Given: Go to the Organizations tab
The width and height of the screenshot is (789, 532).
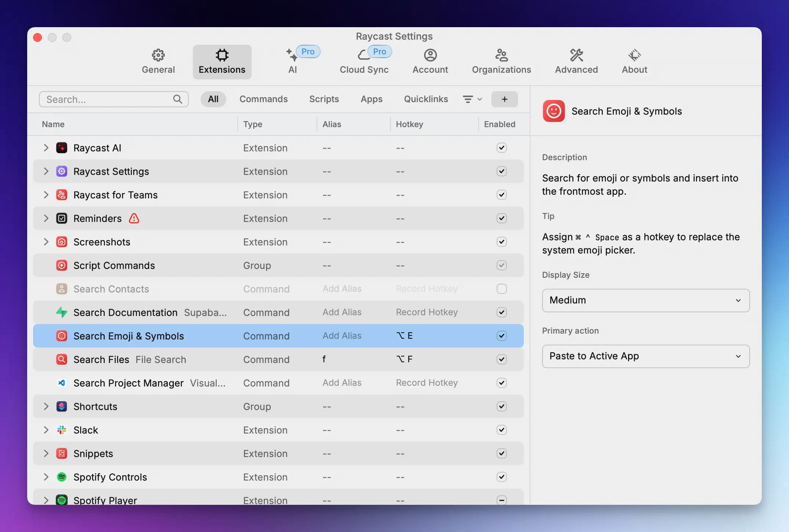Looking at the screenshot, I should tap(501, 62).
